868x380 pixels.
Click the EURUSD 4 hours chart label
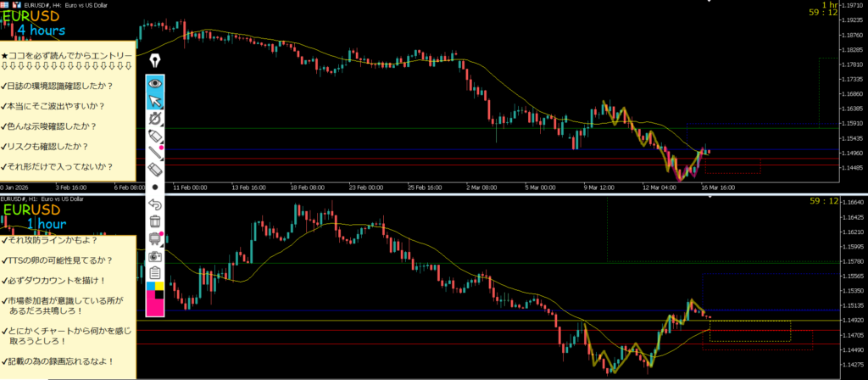pos(35,23)
